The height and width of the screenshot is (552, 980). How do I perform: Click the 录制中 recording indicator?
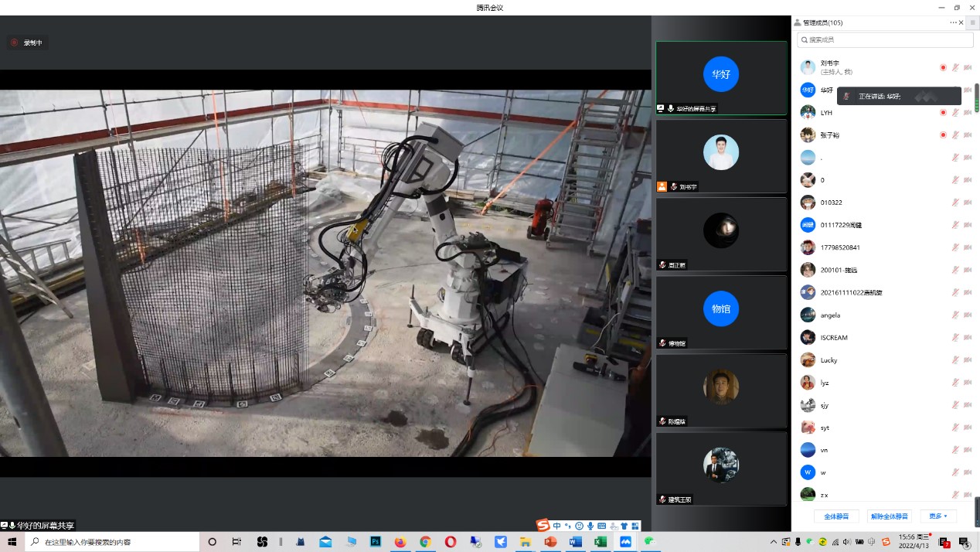click(27, 43)
